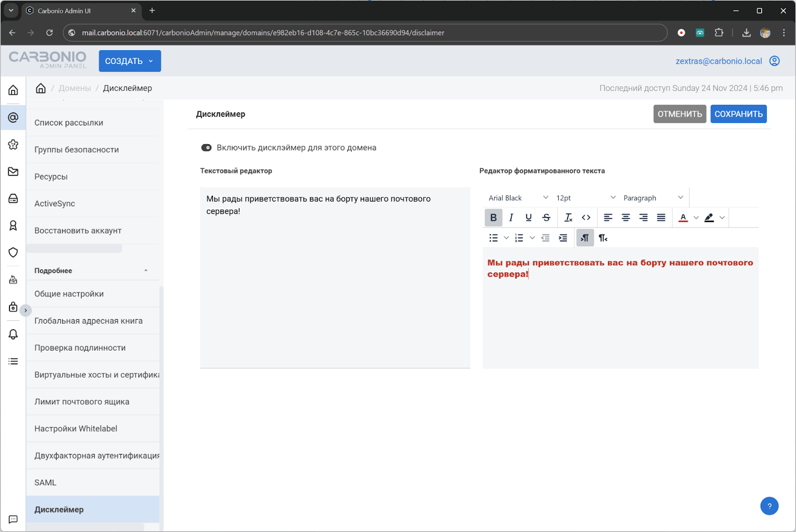Click the СОХРАНИТЬ save button
Viewport: 796px width, 532px height.
click(x=738, y=114)
